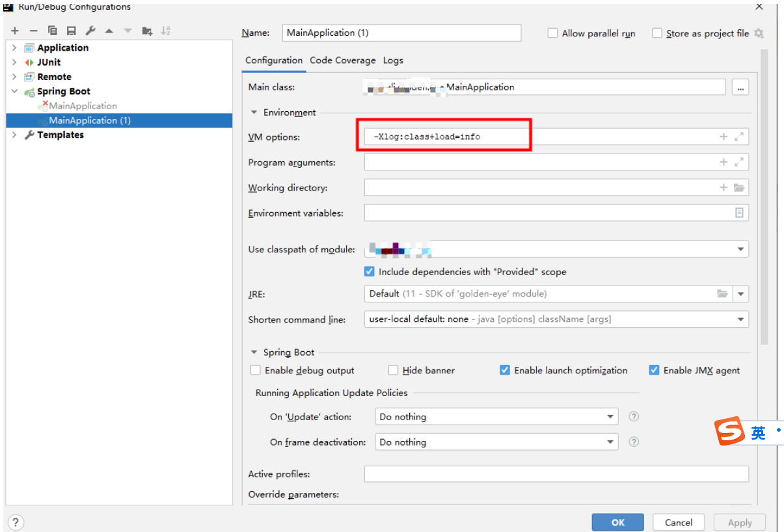Select MainApplication (1) configuration
This screenshot has width=784, height=532.
click(x=119, y=120)
